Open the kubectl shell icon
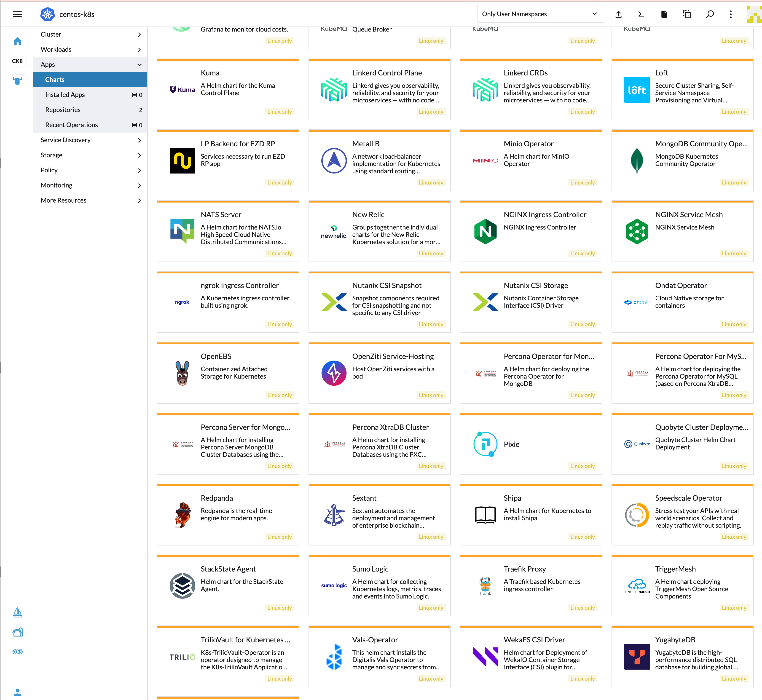 pyautogui.click(x=641, y=14)
